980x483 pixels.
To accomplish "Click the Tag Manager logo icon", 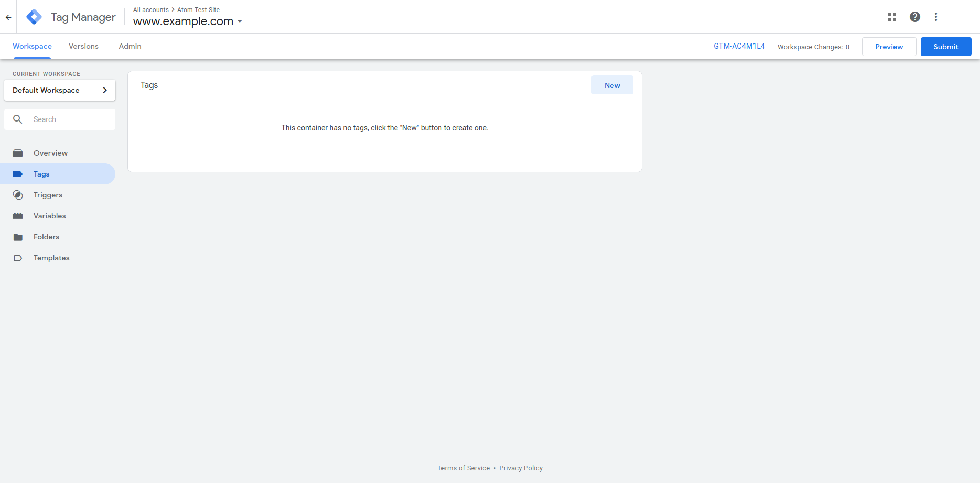I will (x=34, y=17).
